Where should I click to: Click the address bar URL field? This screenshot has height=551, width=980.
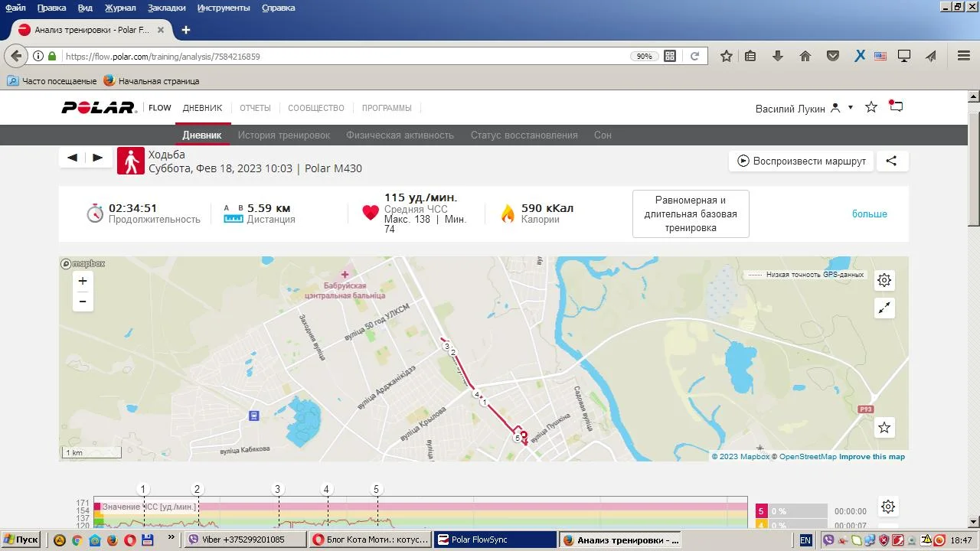345,56
